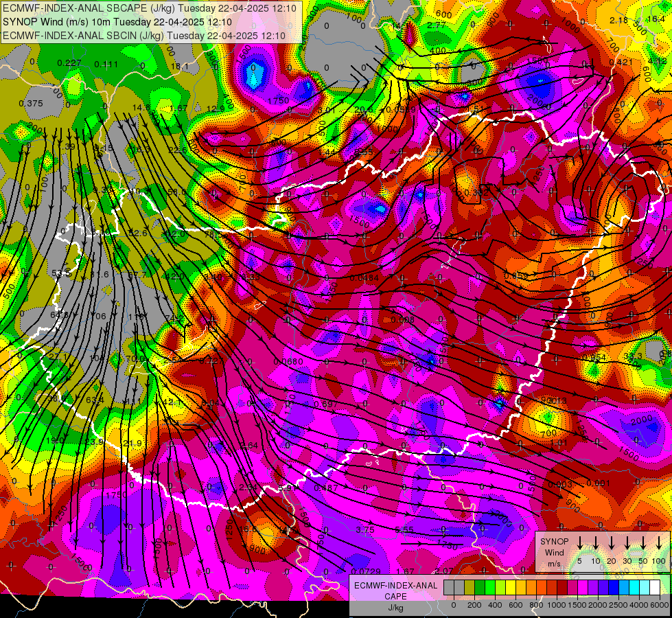Viewport: 672px width, 618px height.
Task: Click the 5.55 value on the map
Action: tap(404, 529)
